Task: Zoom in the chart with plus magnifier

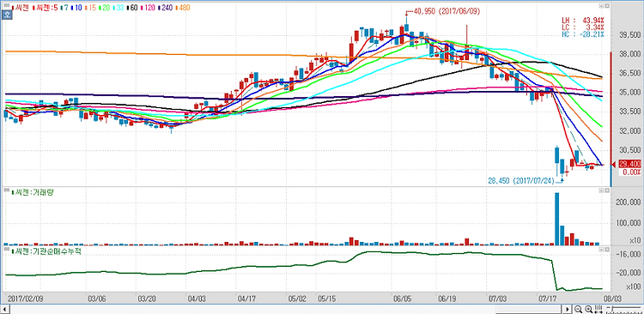Action: pyautogui.click(x=588, y=309)
